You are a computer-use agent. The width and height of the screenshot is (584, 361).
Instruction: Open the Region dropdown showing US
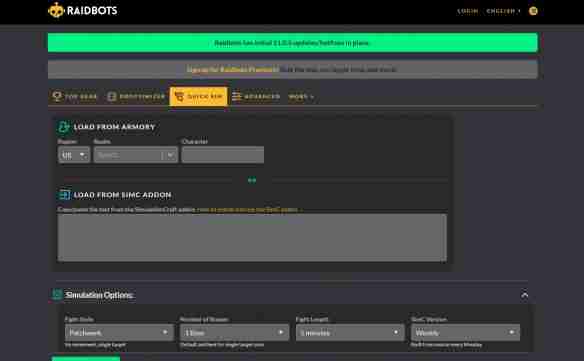point(74,155)
